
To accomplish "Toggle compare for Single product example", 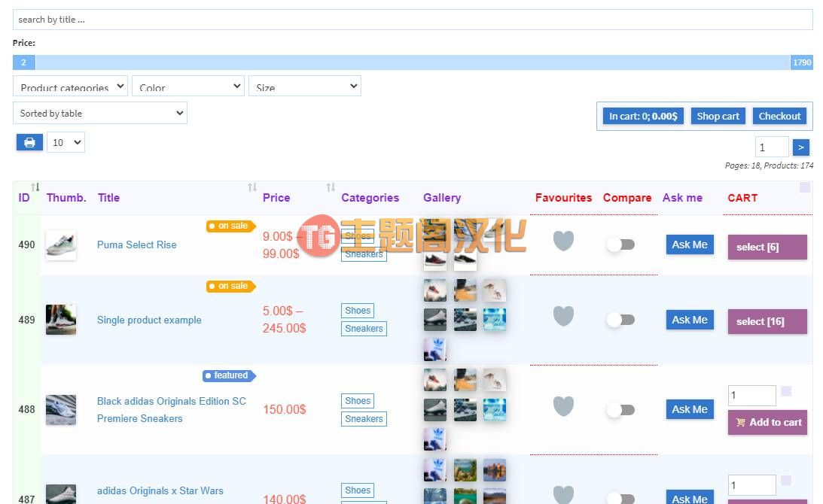I will [620, 320].
